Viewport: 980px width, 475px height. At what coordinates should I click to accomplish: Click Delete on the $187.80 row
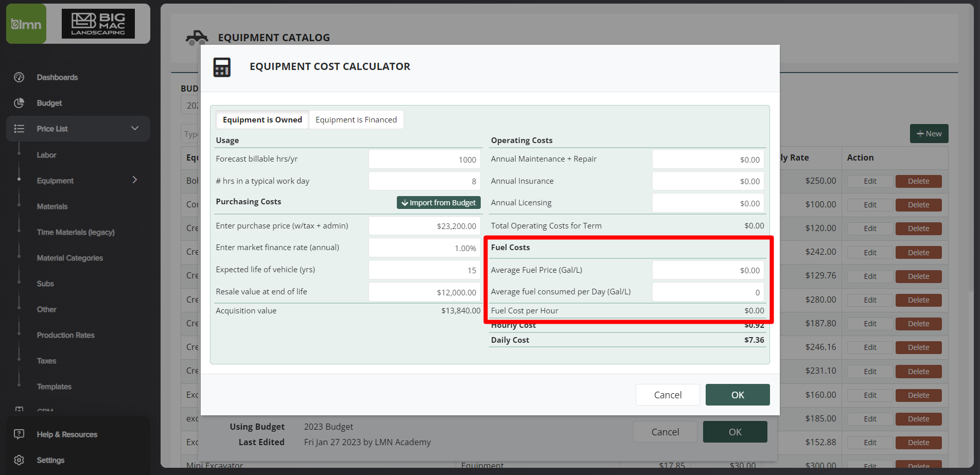pos(918,324)
